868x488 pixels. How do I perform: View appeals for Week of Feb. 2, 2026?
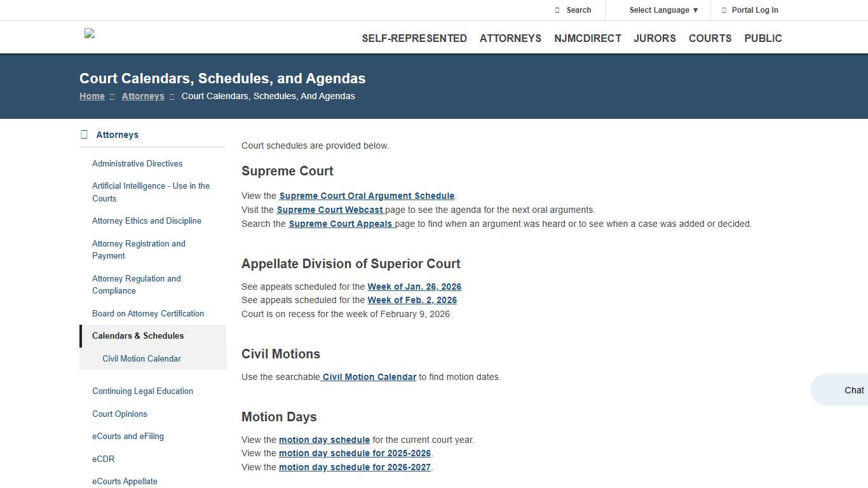[412, 300]
